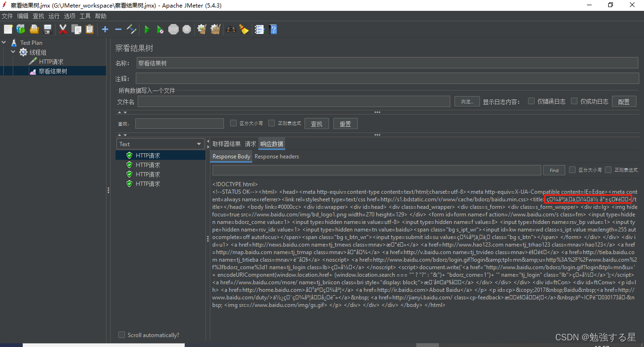Image resolution: width=644 pixels, height=347 pixels.
Task: Click the Reset Search yellow broom icon
Action: coord(244,29)
